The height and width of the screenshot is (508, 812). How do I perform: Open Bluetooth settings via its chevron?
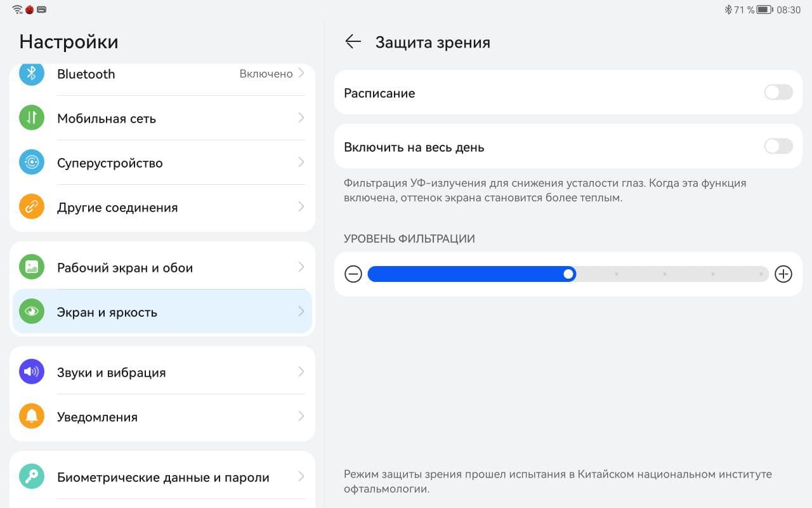click(301, 74)
